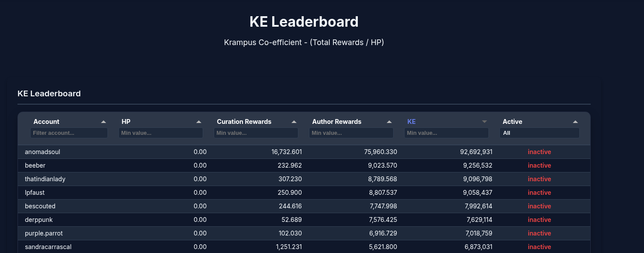Viewport: 644px width, 253px height.
Task: Click the Active column sort arrow
Action: pos(575,122)
